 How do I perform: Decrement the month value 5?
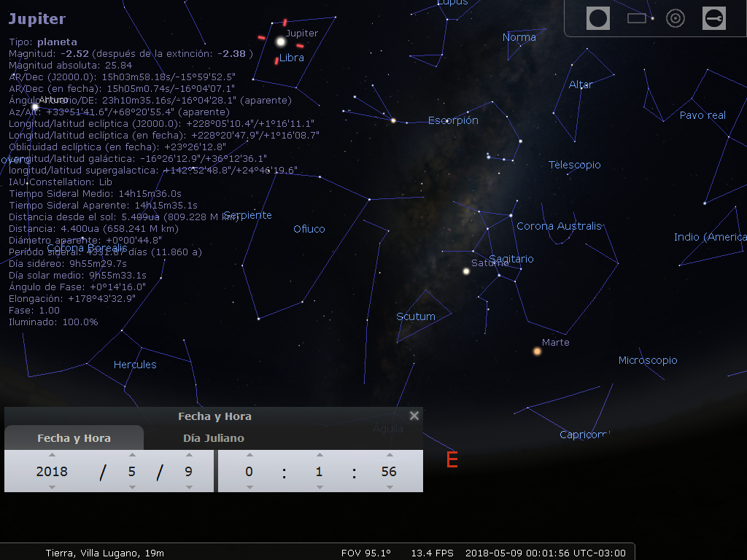pos(132,487)
